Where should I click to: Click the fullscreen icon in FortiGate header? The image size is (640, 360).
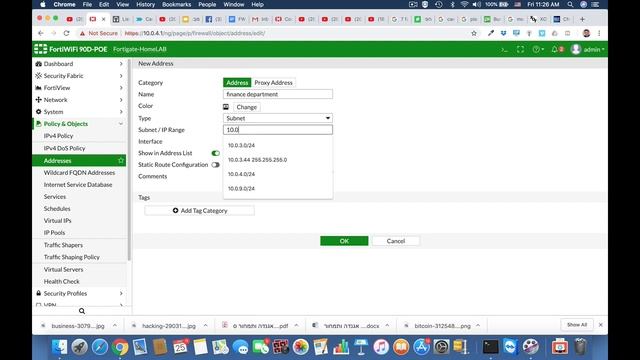[x=520, y=49]
